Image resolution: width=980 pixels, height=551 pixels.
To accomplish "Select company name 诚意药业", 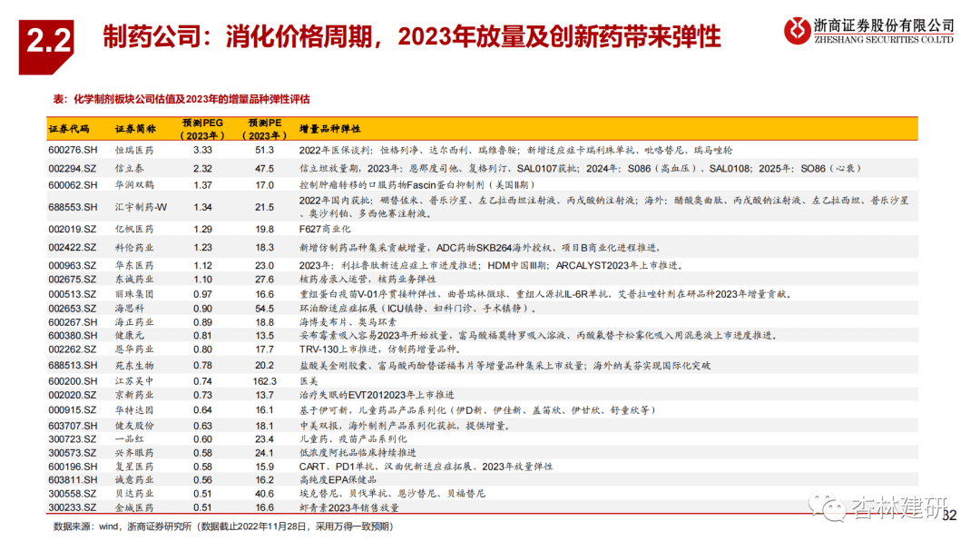I will [133, 479].
